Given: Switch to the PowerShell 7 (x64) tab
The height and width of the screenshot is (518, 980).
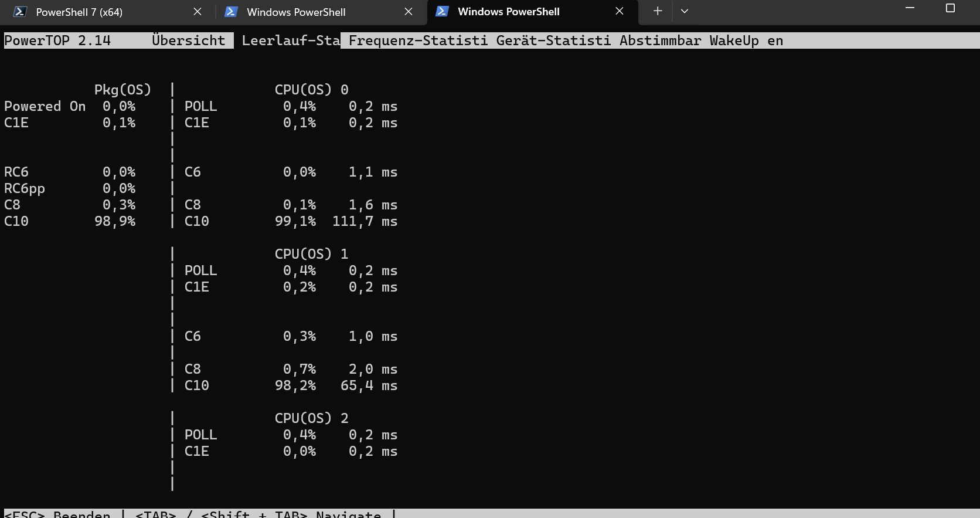Looking at the screenshot, I should [109, 12].
